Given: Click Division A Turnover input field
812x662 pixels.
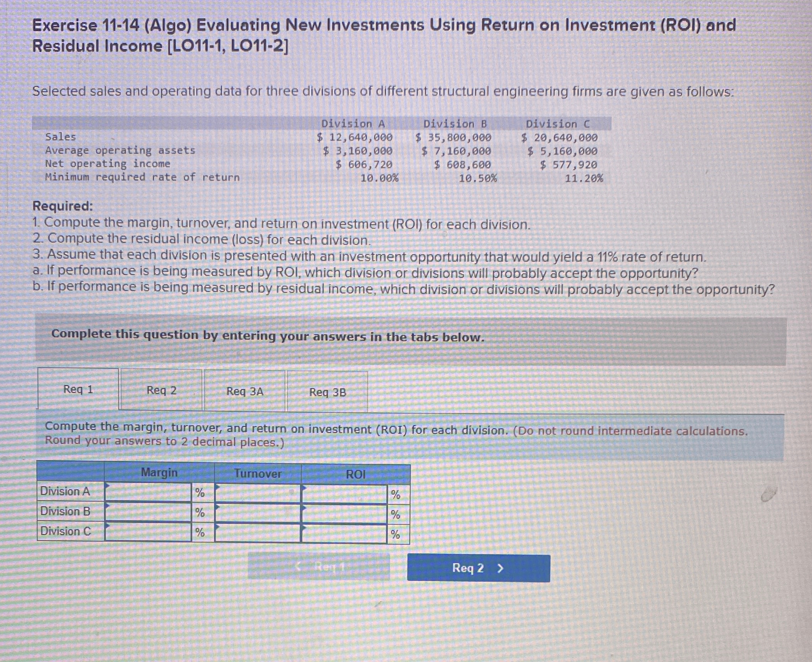Looking at the screenshot, I should coord(258,494).
